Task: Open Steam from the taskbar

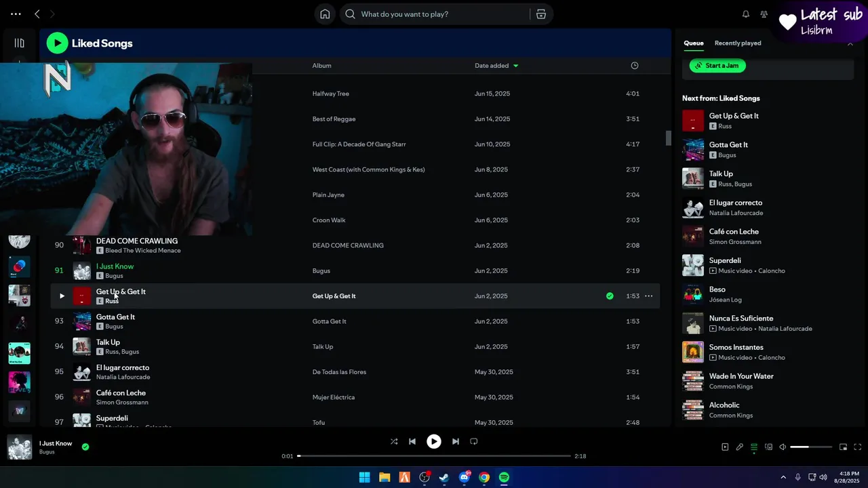Action: click(443, 477)
